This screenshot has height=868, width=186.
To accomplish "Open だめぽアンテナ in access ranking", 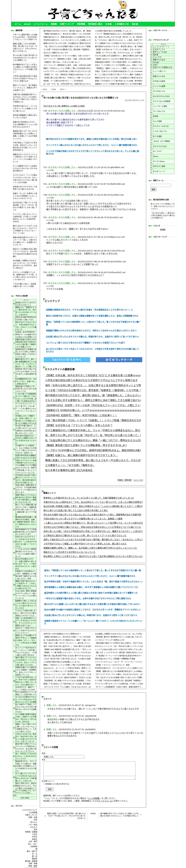I will click(159, 49).
